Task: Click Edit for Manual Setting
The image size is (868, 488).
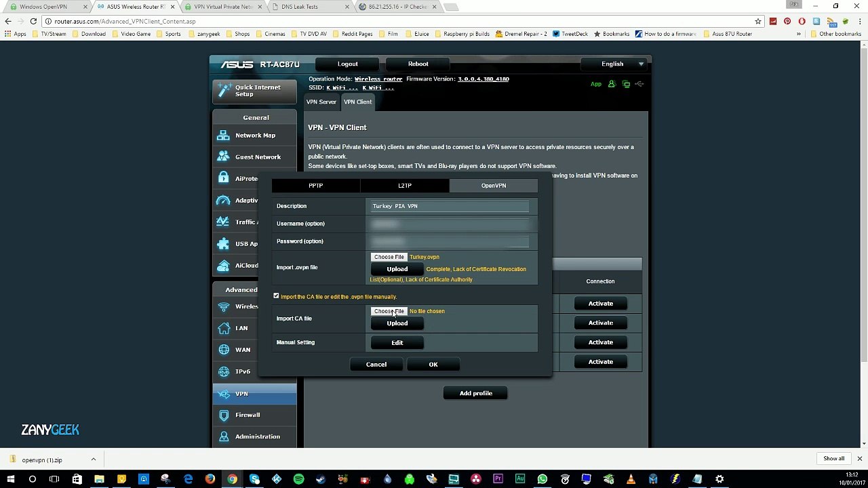Action: 397,343
